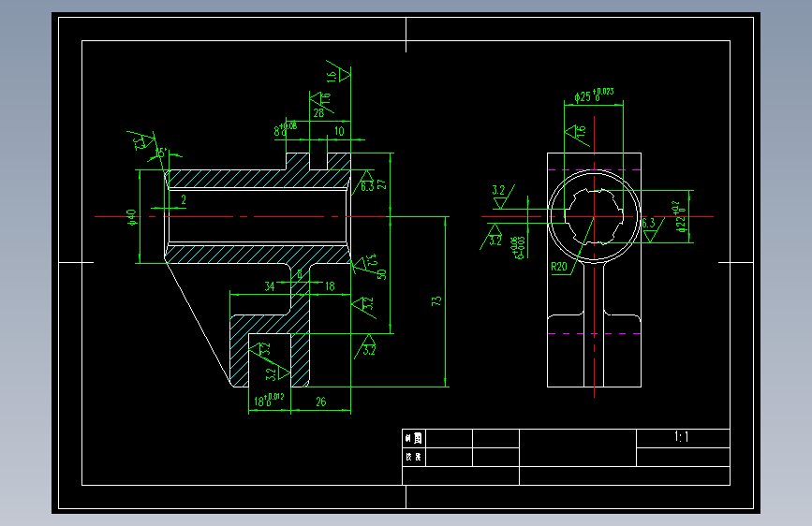
Task: Pick the 1:1 scale text in title block
Action: tap(682, 437)
